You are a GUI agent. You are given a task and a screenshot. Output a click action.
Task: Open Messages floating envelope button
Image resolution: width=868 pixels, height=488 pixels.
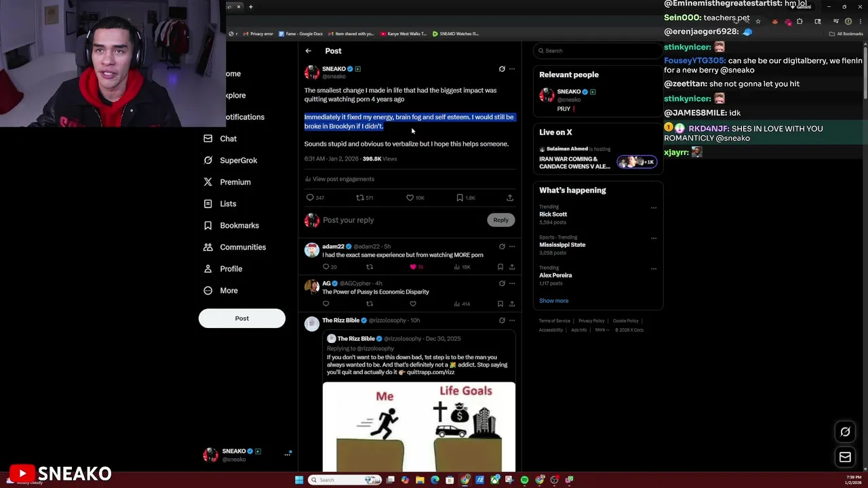[845, 457]
